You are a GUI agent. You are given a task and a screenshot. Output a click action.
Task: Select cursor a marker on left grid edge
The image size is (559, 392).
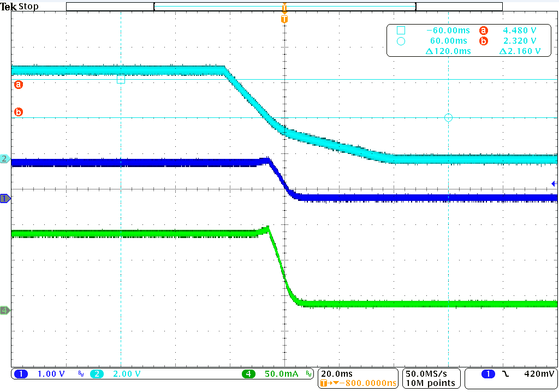19,85
